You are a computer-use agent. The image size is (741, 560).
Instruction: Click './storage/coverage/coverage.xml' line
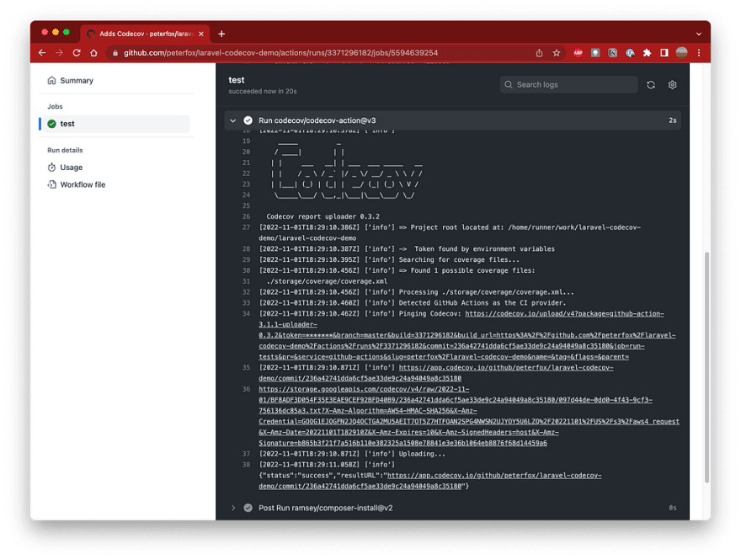pyautogui.click(x=327, y=281)
